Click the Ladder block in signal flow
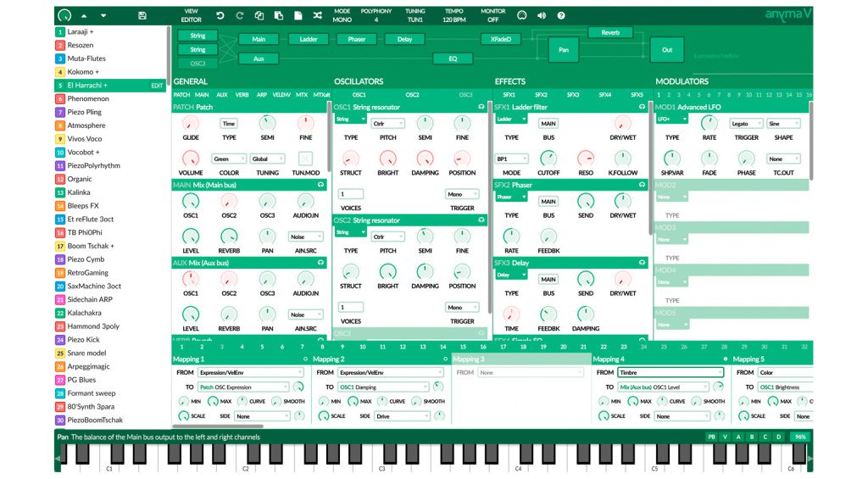This screenshot has height=479, width=868. click(x=309, y=39)
